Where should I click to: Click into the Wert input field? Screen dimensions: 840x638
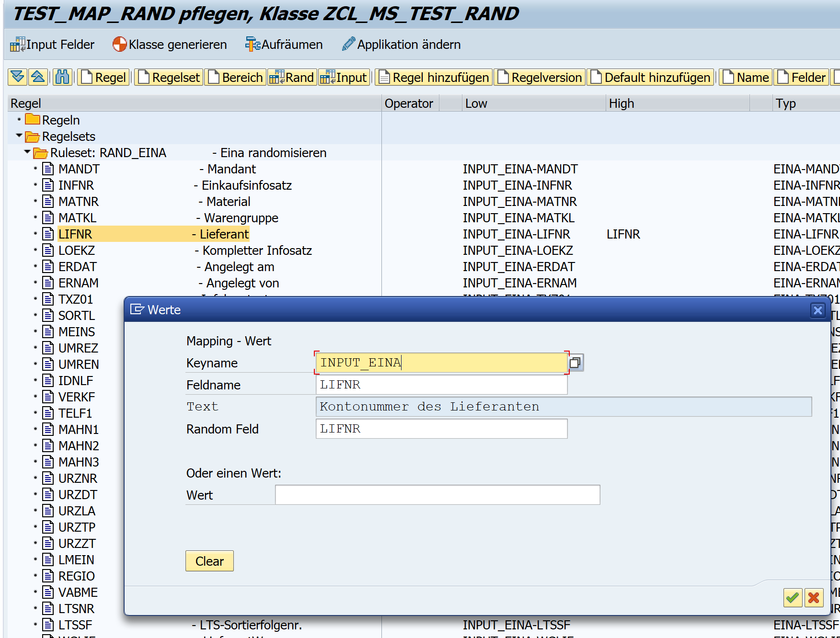437,495
